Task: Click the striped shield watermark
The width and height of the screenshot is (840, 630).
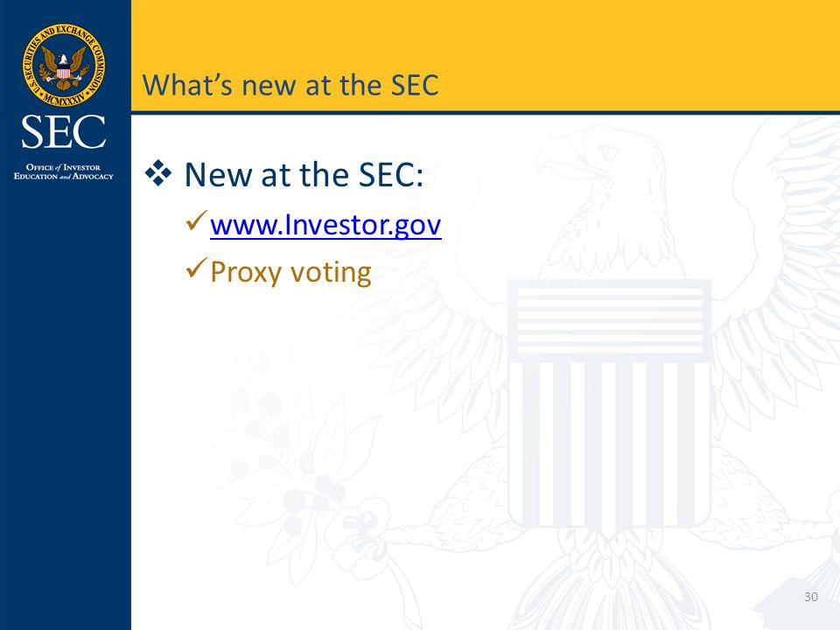Action: tap(610, 402)
